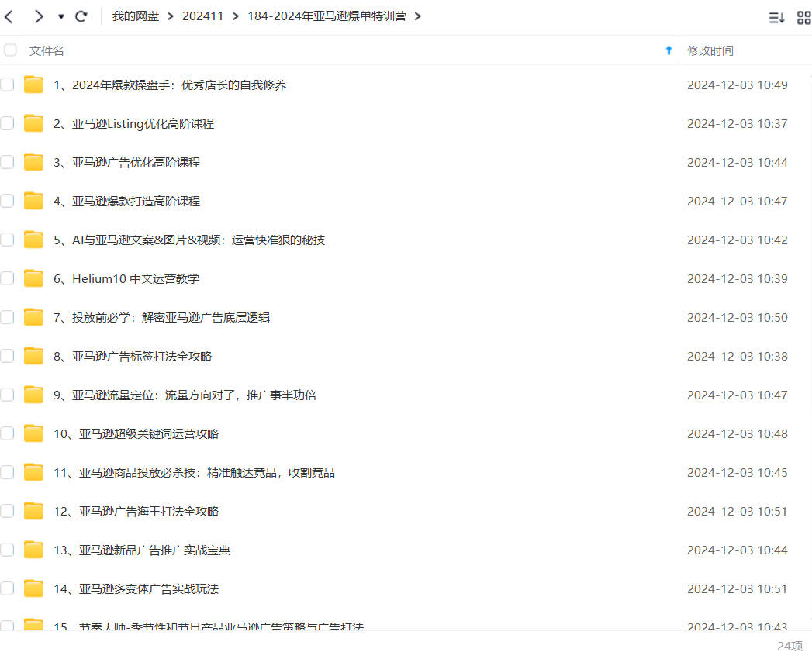Open navigation history dropdown arrow

[x=61, y=16]
